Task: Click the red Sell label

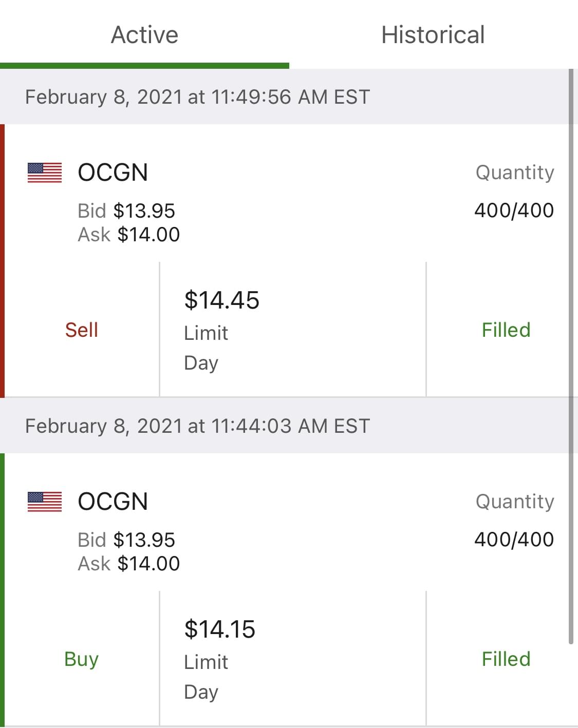Action: coord(82,330)
